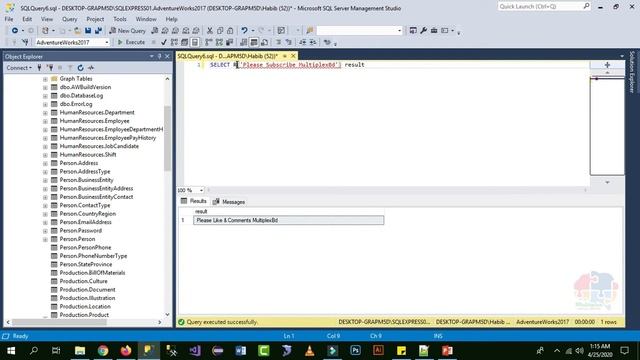640x360 pixels.
Task: Click Object Explorer Disconnect plug icon
Action: pos(50,68)
